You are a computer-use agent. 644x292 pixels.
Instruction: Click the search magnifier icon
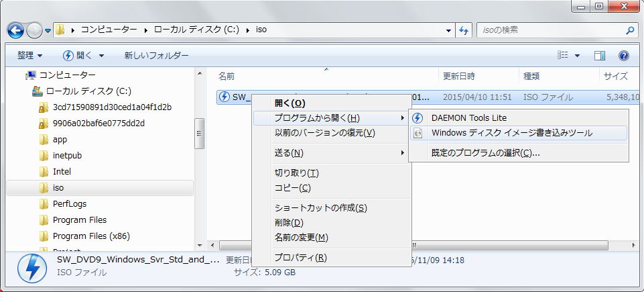(x=630, y=30)
